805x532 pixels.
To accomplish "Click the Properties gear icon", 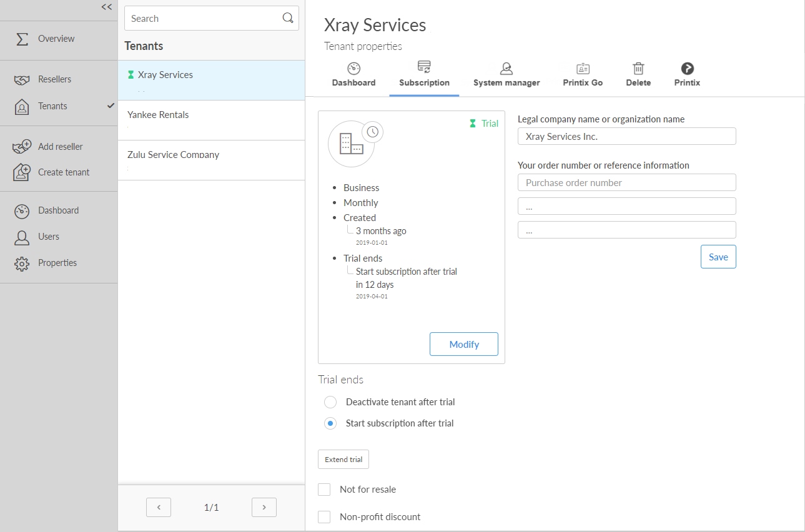I will pos(22,264).
